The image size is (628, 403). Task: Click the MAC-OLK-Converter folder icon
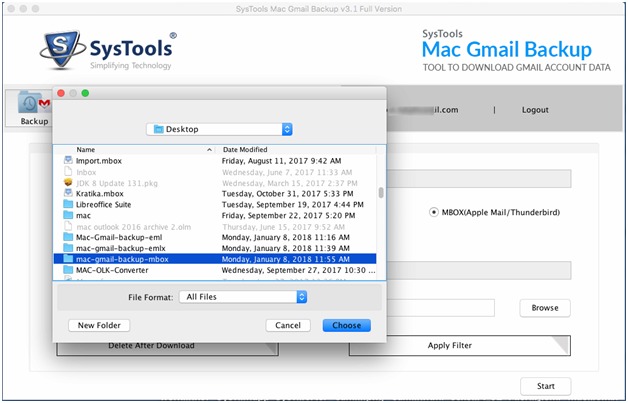click(68, 270)
